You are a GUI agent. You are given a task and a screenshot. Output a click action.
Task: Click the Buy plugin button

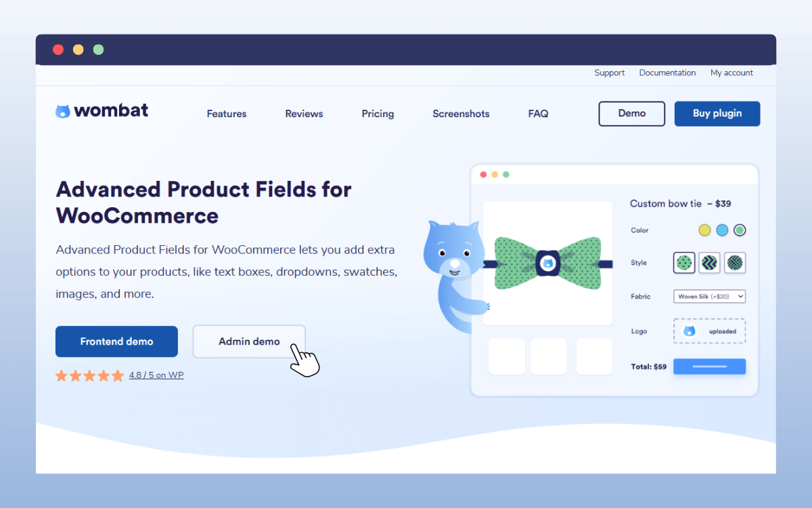click(x=717, y=114)
